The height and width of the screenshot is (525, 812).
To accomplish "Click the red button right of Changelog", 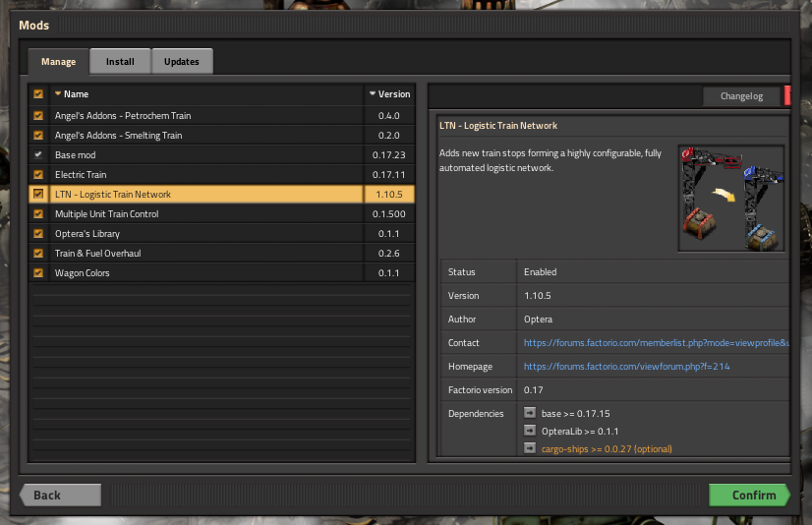I will 787,96.
